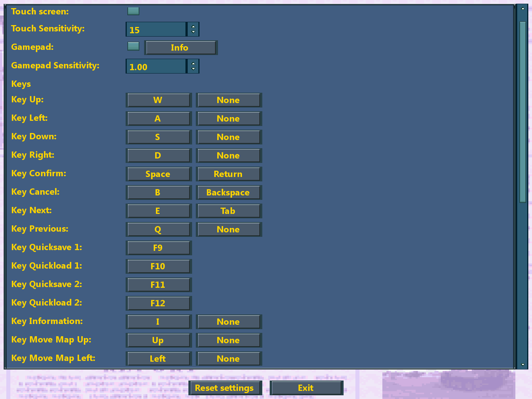
Task: Decrease Gamepad Sensitivity with down arrow
Action: pos(193,69)
